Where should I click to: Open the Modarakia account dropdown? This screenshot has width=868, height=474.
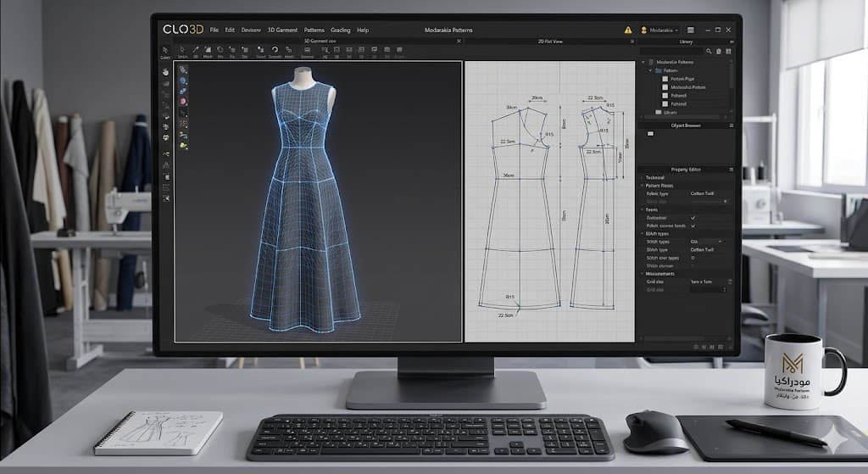tap(659, 30)
